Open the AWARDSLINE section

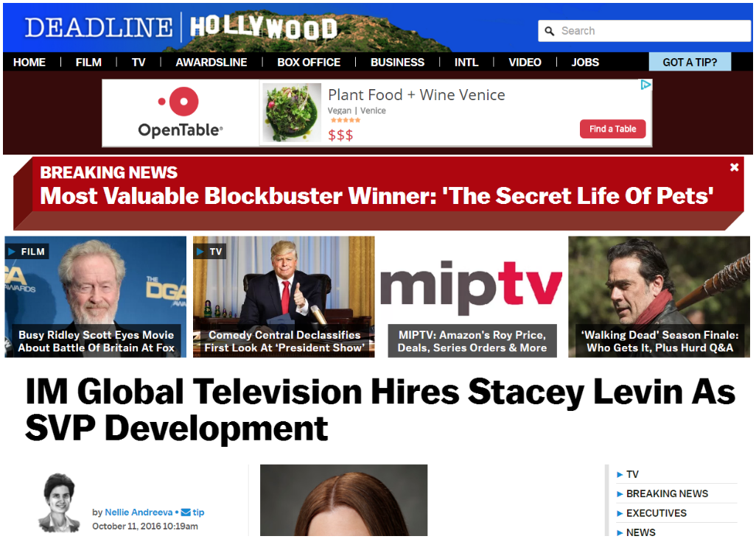pos(211,62)
